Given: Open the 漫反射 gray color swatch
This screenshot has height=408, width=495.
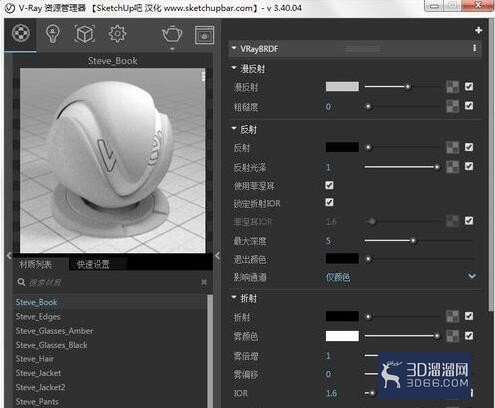Looking at the screenshot, I should tap(342, 87).
